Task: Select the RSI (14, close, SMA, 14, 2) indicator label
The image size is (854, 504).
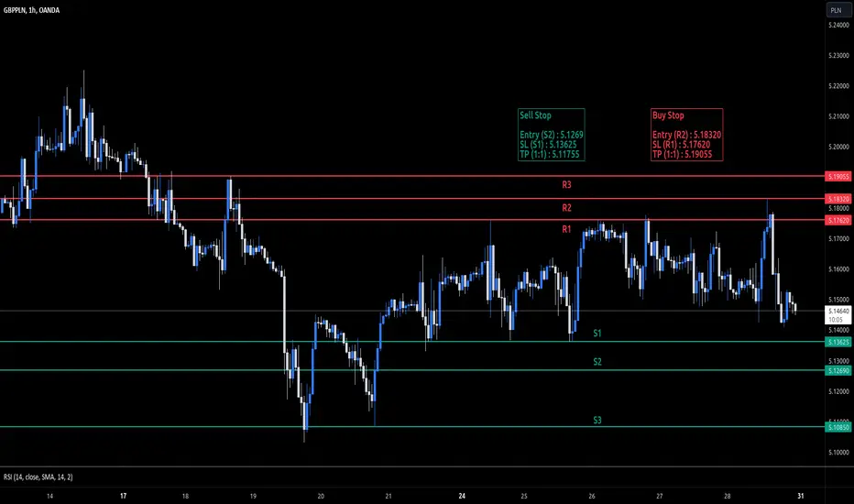Action: 38,477
